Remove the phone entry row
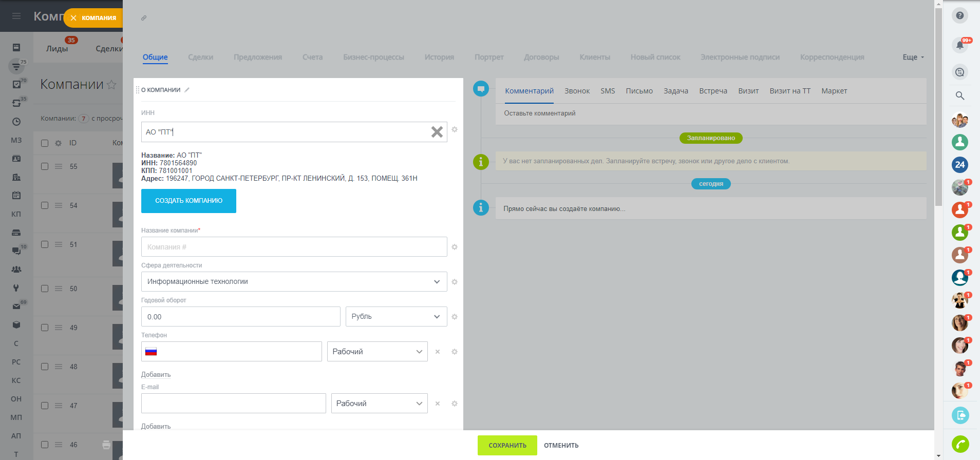Image resolution: width=980 pixels, height=460 pixels. point(438,352)
